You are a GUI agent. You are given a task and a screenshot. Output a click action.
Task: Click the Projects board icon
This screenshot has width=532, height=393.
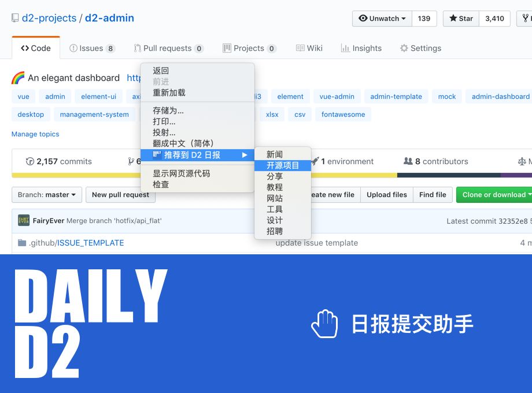pos(227,48)
